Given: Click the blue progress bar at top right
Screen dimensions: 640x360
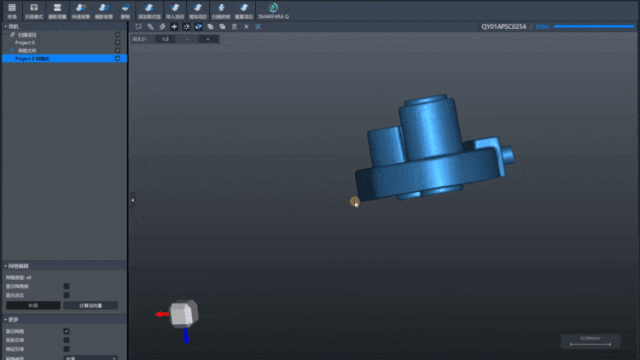Looking at the screenshot, I should coord(593,27).
